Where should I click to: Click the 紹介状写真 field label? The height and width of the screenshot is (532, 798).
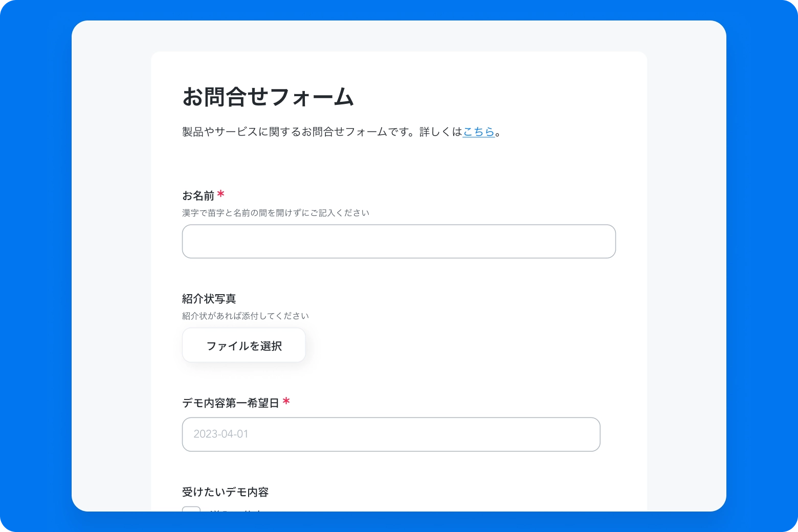pyautogui.click(x=209, y=299)
